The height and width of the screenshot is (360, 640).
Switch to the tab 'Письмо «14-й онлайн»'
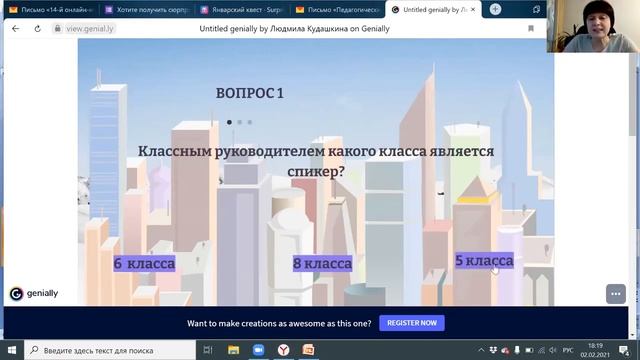[x=50, y=9]
